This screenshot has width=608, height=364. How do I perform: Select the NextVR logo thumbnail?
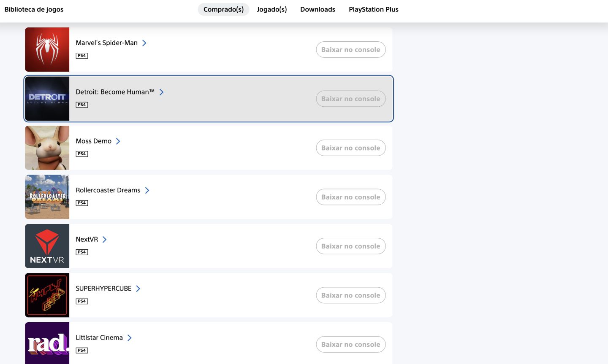pyautogui.click(x=47, y=246)
